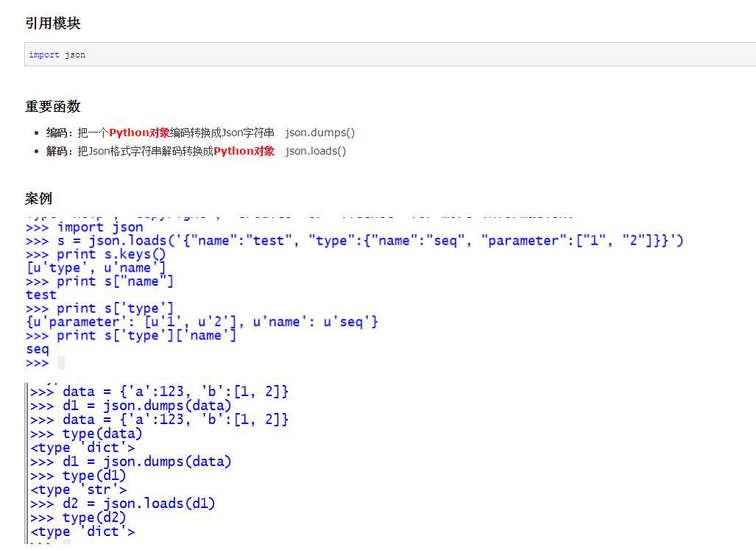Click the output "[u'type', u'name']"

pos(96,267)
